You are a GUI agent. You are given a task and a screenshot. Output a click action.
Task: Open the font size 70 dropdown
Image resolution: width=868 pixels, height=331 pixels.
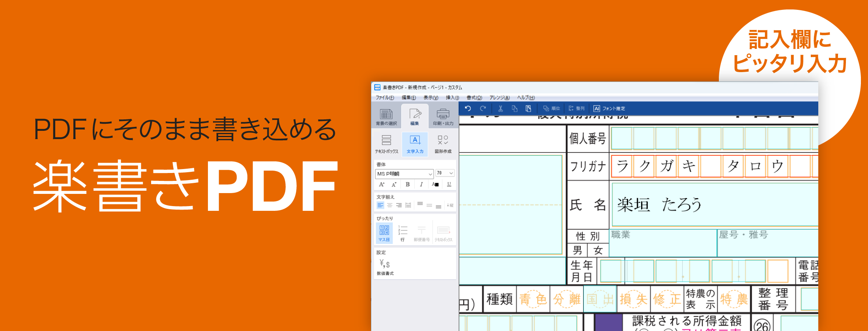point(445,173)
